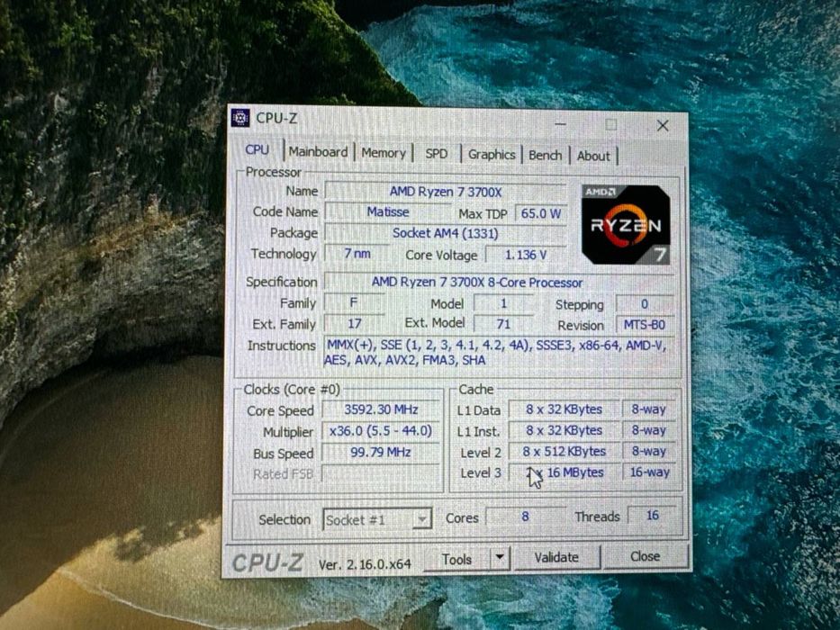Click the Level 3 size 16 MBytes
The width and height of the screenshot is (840, 630).
click(x=564, y=472)
